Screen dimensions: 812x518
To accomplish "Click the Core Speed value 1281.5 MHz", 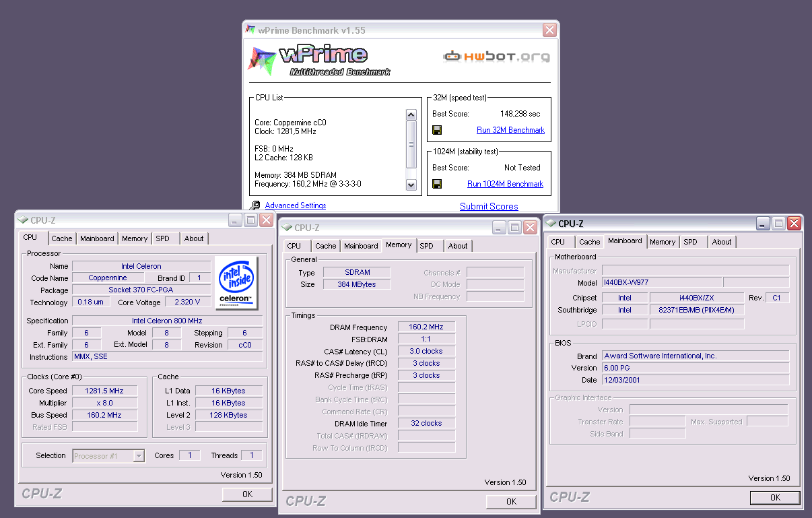I will [x=104, y=391].
